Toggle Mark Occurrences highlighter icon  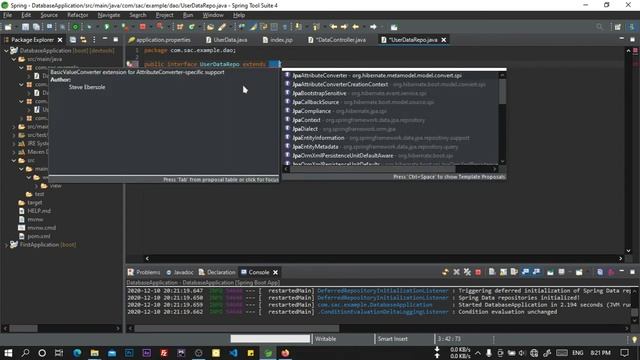click(x=253, y=27)
